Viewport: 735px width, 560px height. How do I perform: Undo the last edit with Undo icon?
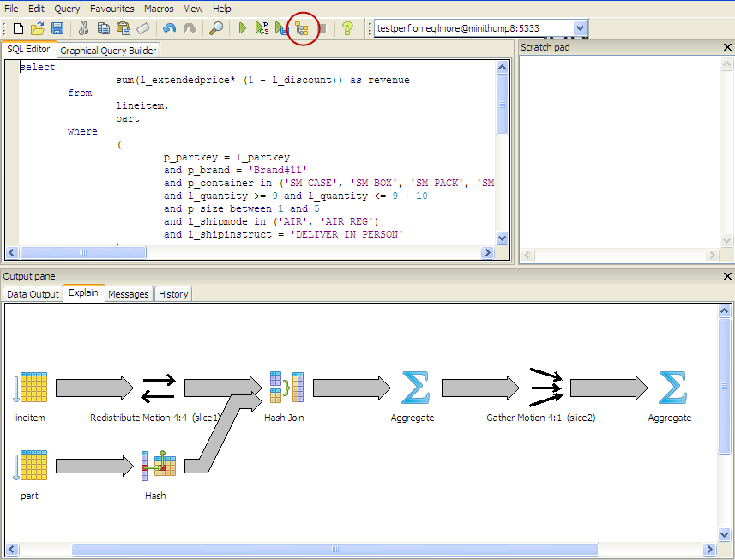(x=170, y=28)
